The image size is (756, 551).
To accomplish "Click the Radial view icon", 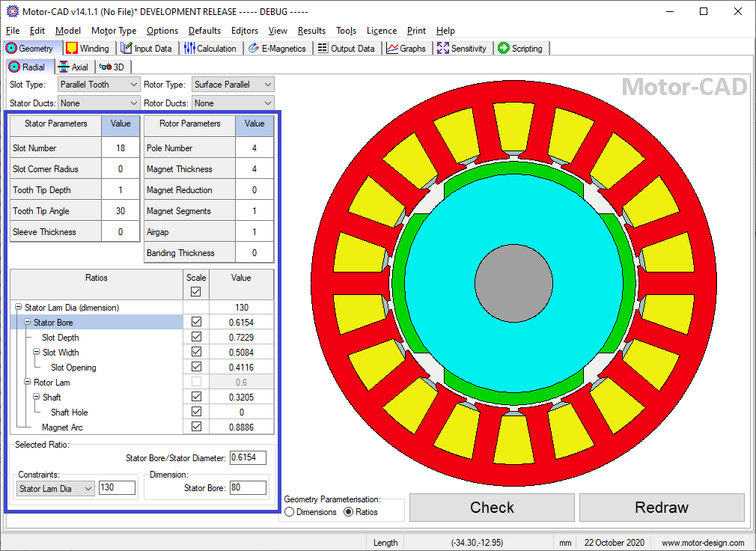I will [14, 67].
